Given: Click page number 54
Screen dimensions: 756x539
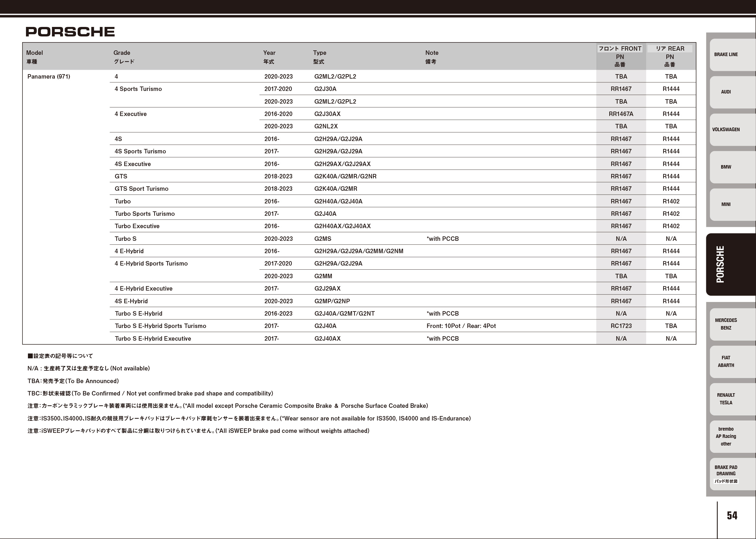Looking at the screenshot, I should pyautogui.click(x=732, y=516).
